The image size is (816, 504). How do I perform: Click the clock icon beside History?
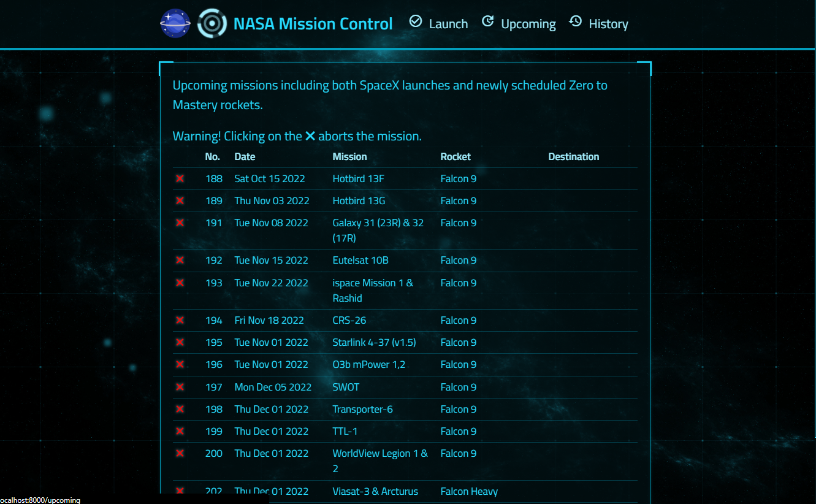(575, 21)
